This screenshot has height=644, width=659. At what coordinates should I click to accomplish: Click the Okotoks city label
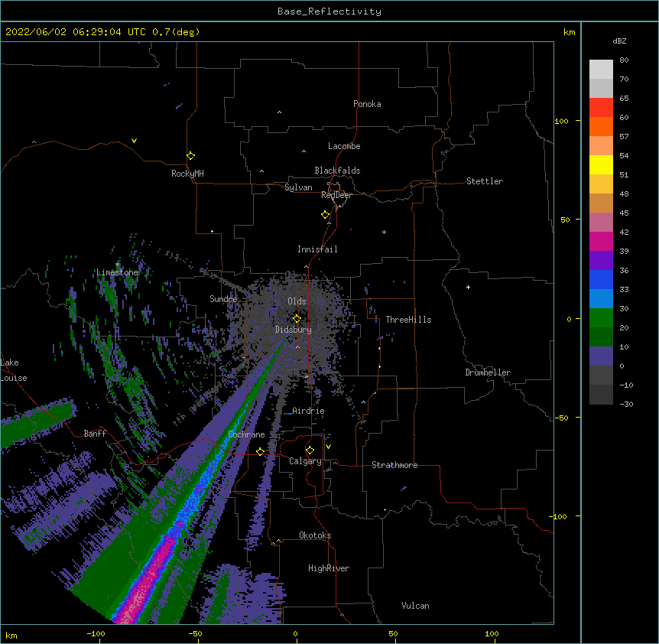pos(315,535)
